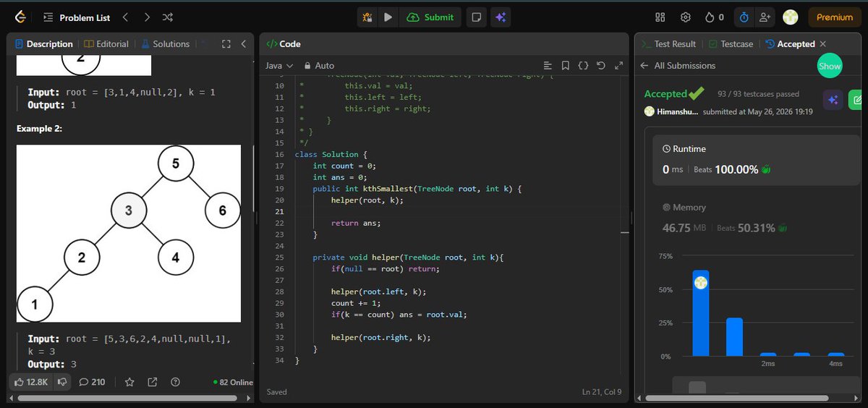Viewport: 868px width, 408px height.
Task: Open the 210 comments
Action: 92,381
